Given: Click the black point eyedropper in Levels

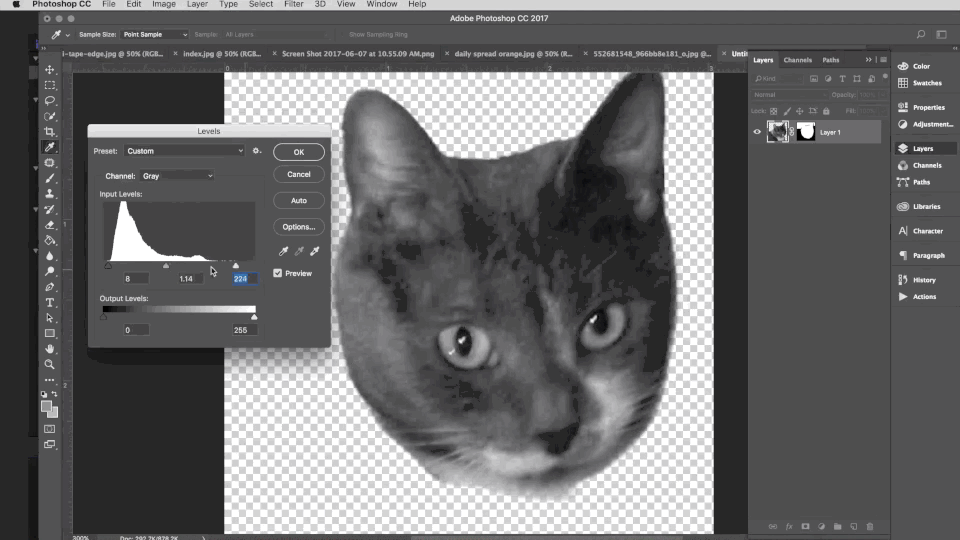Looking at the screenshot, I should pos(283,252).
